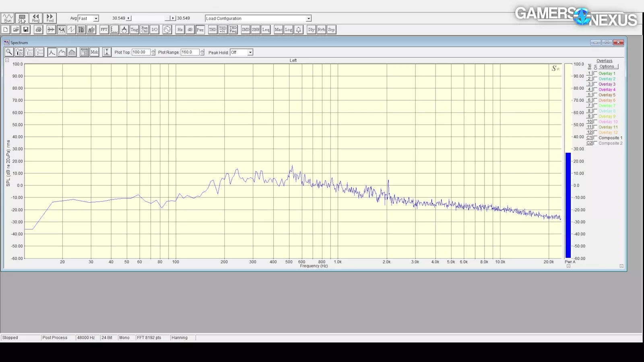Click the Rewind (Rwd) button
This screenshot has width=644, height=362.
point(36,18)
